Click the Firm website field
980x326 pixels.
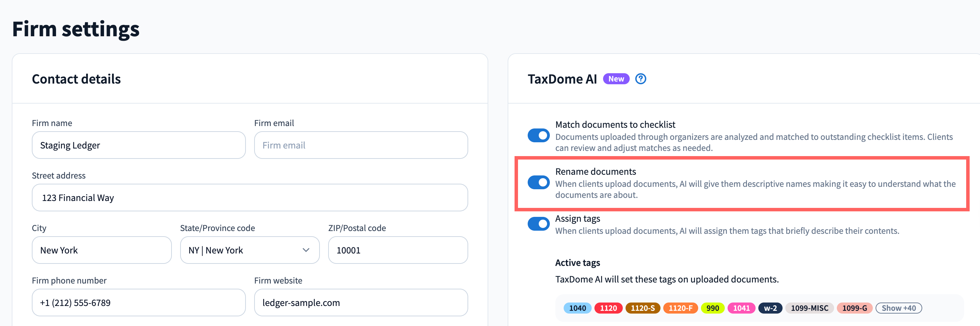click(361, 303)
